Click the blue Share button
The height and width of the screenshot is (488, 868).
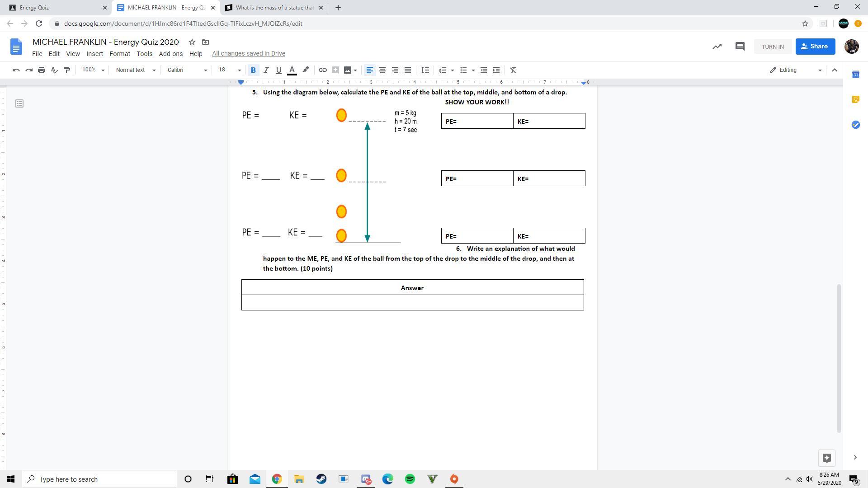[x=815, y=47]
